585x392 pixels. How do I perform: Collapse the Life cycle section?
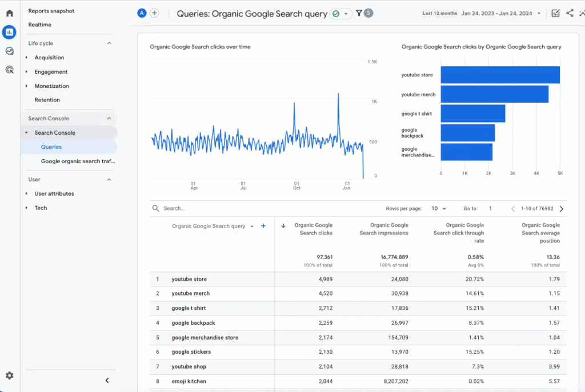click(x=109, y=43)
